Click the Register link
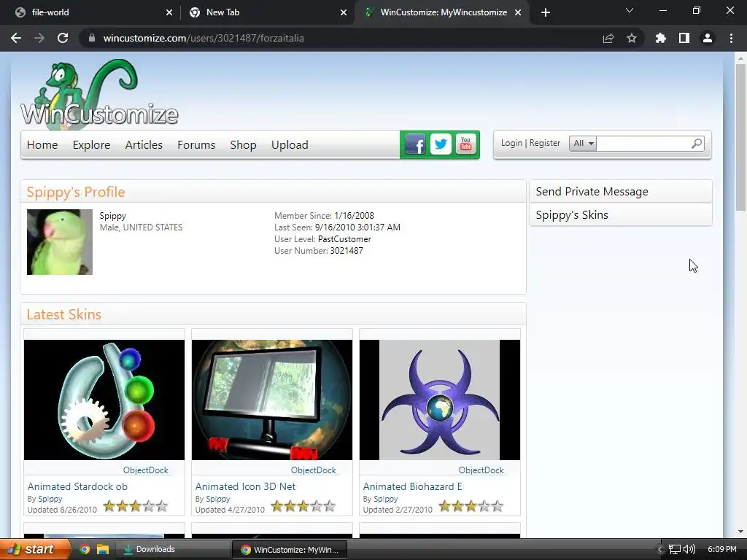Screen dimensions: 747x560 point(544,143)
